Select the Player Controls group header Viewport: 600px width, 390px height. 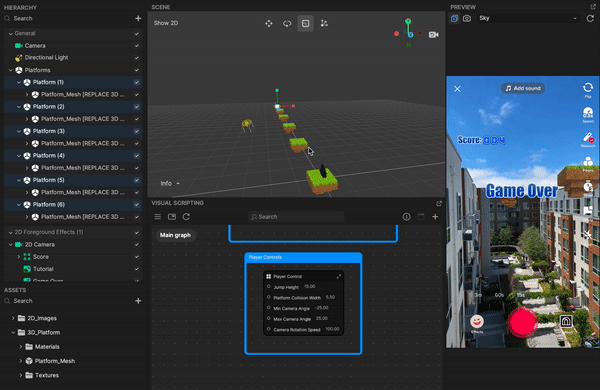point(303,257)
